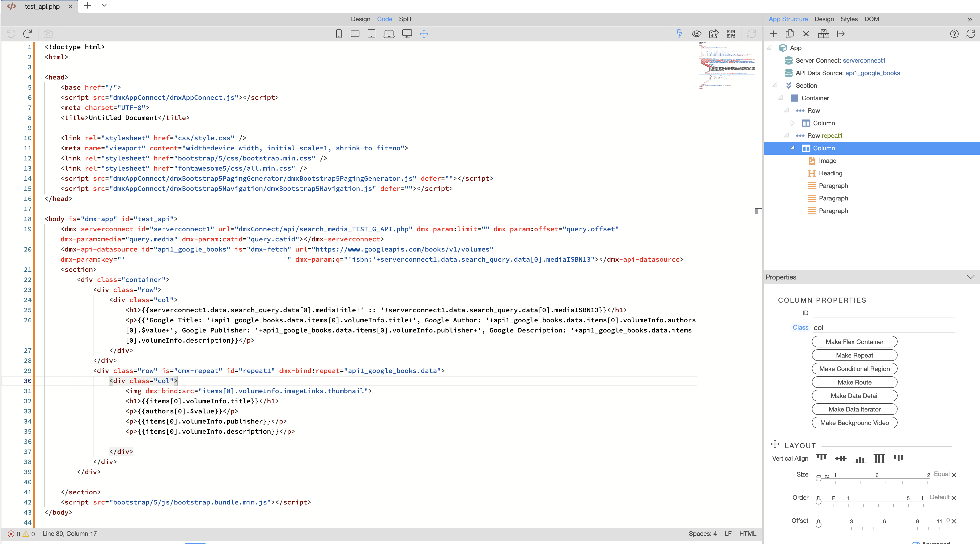Viewport: 980px width, 544px height.
Task: Collapse the side panel chevrons
Action: (970, 20)
